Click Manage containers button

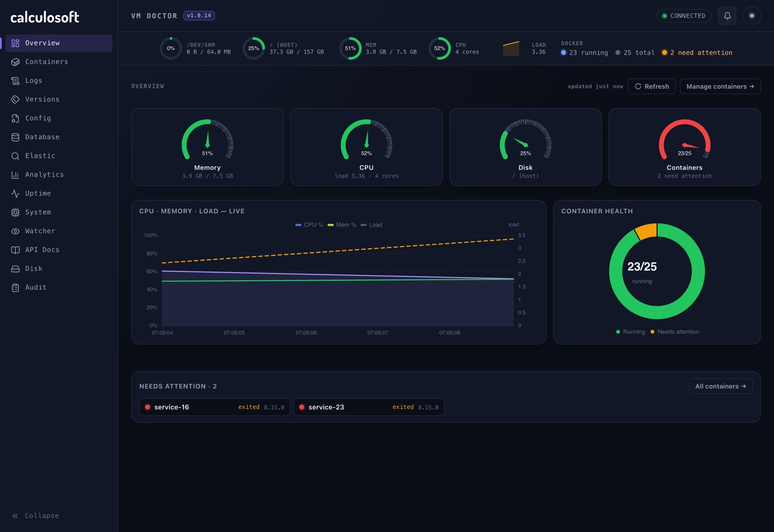(720, 86)
